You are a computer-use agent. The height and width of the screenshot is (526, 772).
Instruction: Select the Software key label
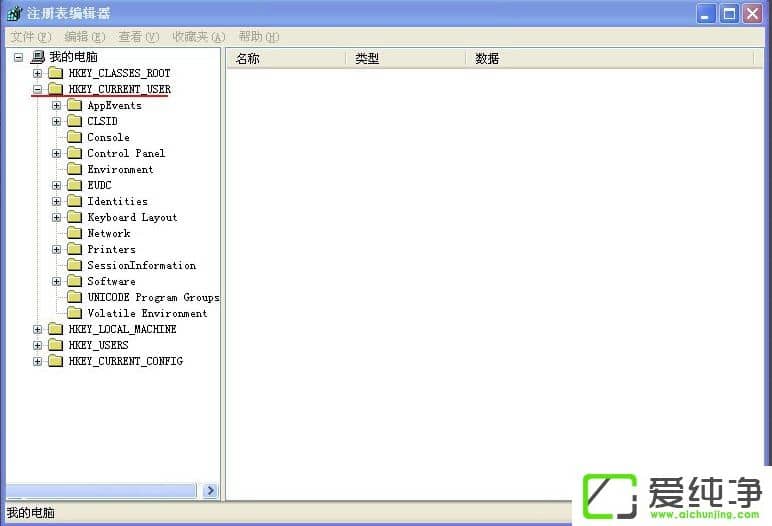point(111,281)
